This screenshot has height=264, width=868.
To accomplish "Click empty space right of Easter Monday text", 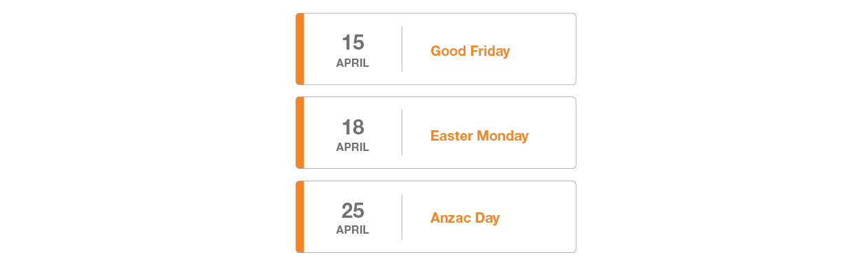I will pos(552,134).
